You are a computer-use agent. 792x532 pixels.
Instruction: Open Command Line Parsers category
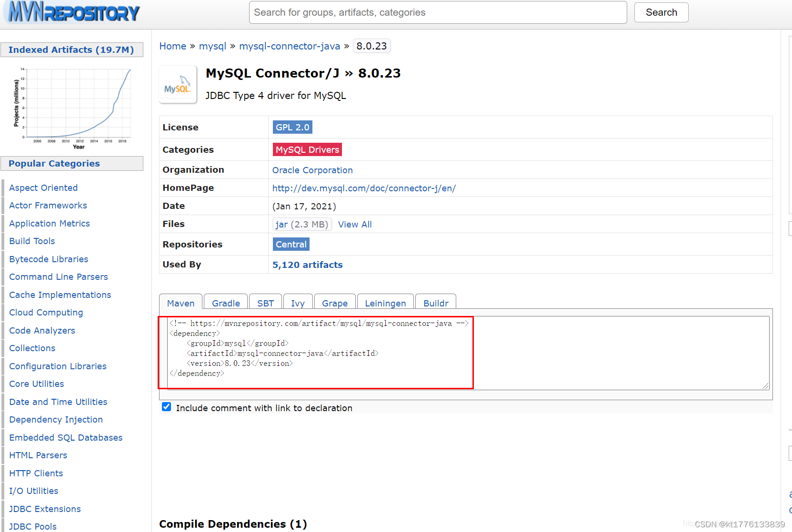pyautogui.click(x=59, y=276)
